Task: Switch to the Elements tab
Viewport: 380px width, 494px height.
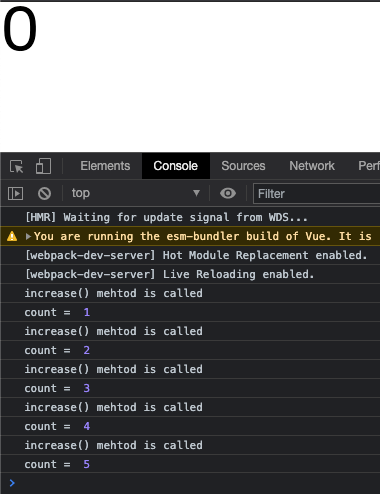Action: point(105,166)
